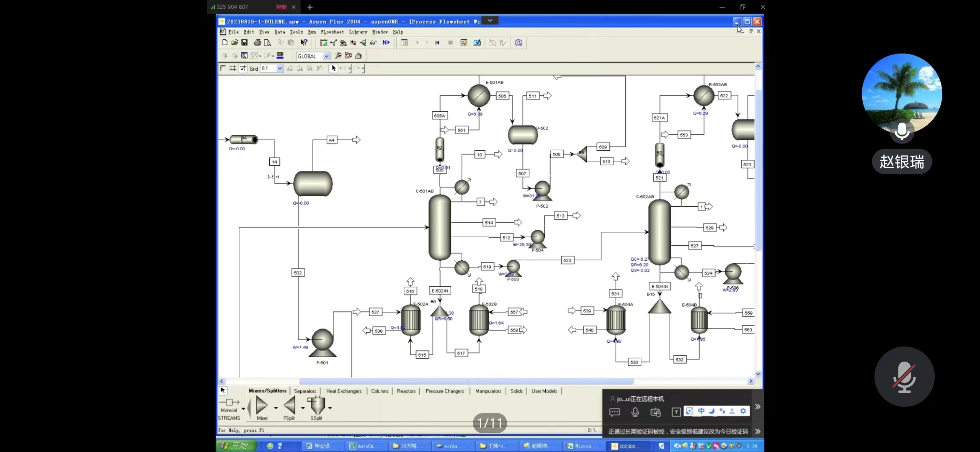Click the flowsheet vertical scroll down arrow
980x452 pixels.
[x=758, y=374]
